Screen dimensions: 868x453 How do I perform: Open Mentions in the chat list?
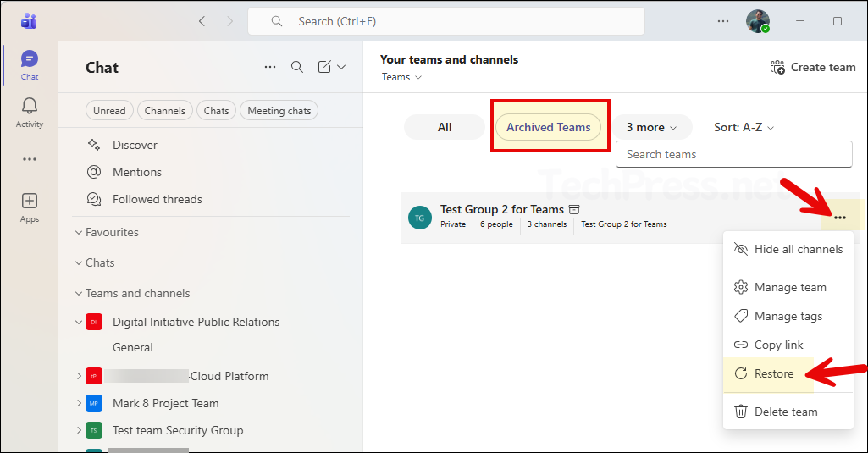[137, 172]
